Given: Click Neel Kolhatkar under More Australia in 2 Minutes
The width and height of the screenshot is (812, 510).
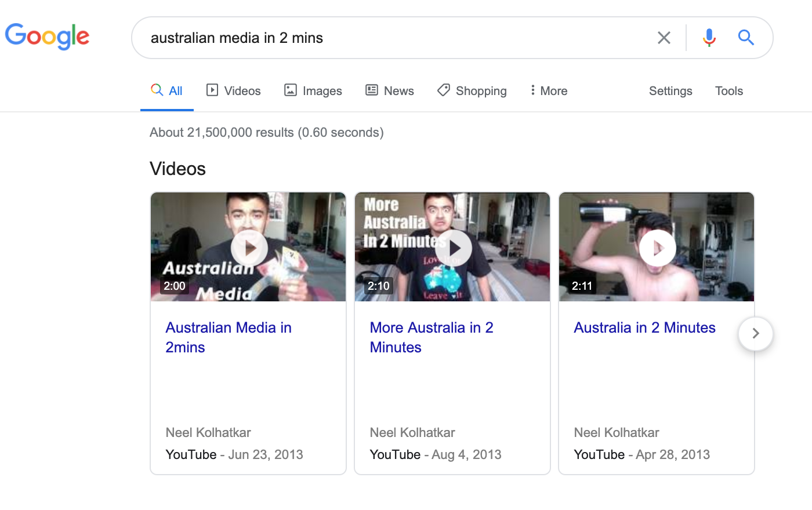Looking at the screenshot, I should pyautogui.click(x=412, y=432).
